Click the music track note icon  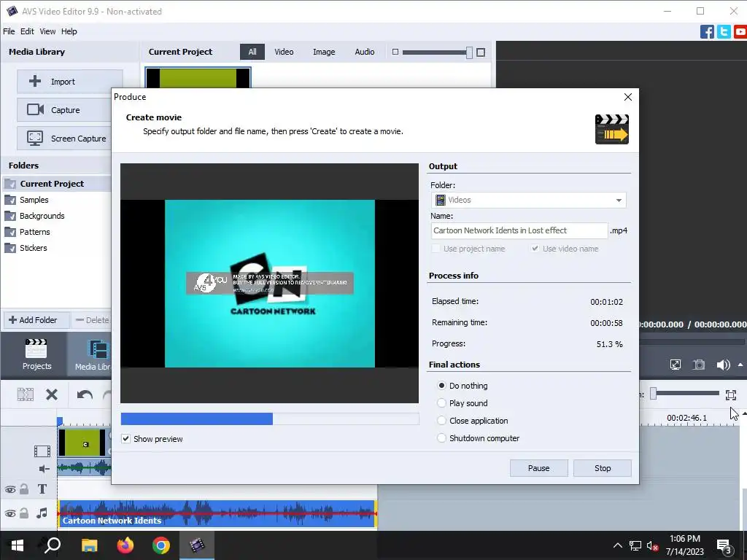[x=42, y=513]
